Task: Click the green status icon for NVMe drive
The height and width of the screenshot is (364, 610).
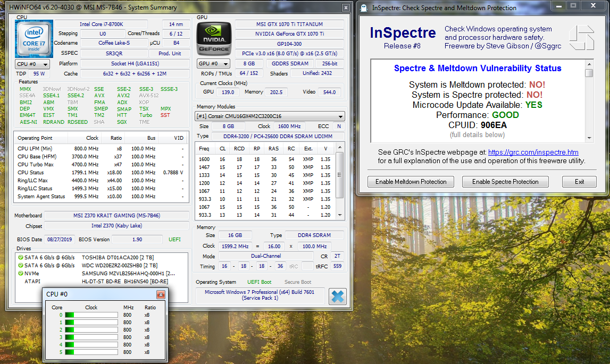Action: (21, 273)
